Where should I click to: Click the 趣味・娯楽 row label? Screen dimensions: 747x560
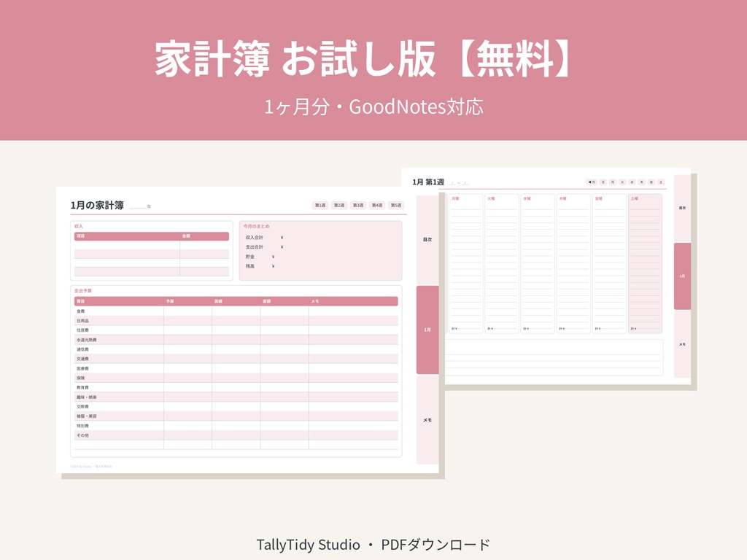(x=87, y=397)
